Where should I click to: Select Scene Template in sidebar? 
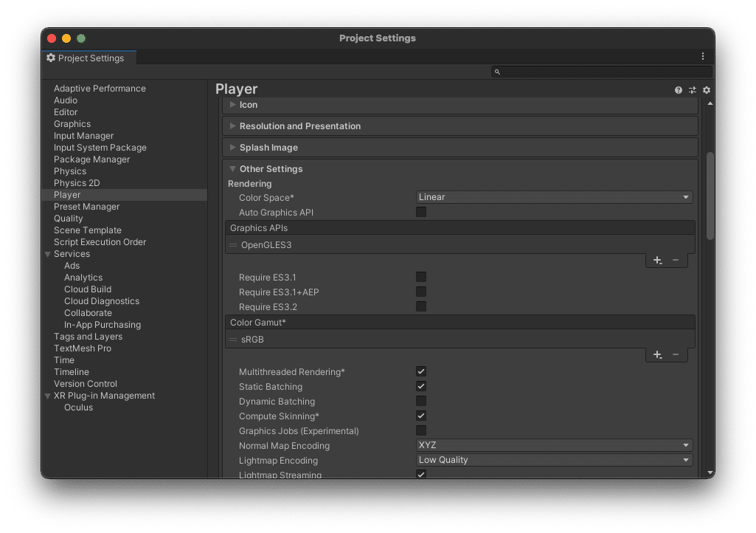coord(88,230)
